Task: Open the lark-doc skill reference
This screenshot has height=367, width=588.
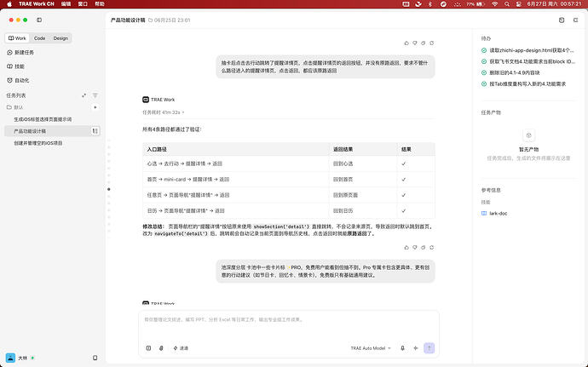Action: pos(494,213)
